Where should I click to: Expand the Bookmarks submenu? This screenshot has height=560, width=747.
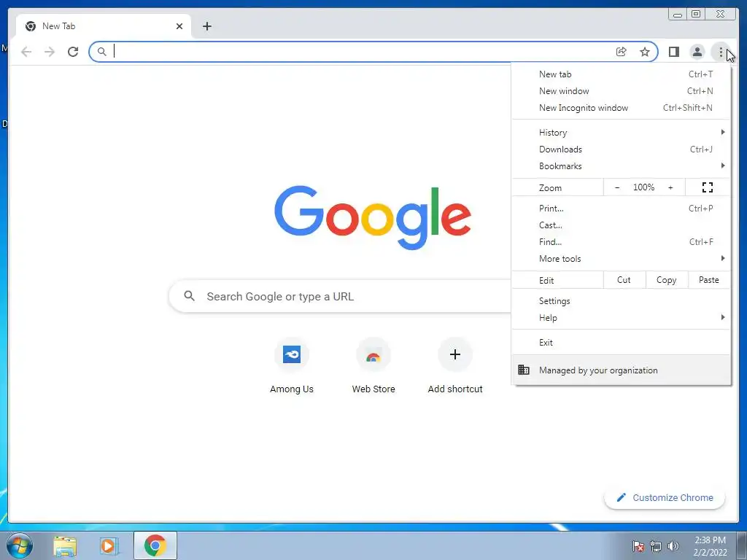621,166
